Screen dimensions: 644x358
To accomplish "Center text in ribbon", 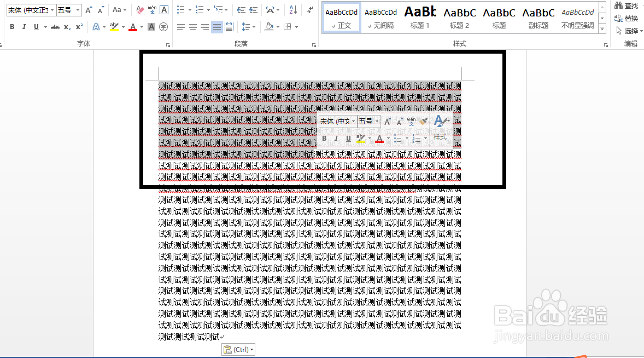I will [192, 27].
